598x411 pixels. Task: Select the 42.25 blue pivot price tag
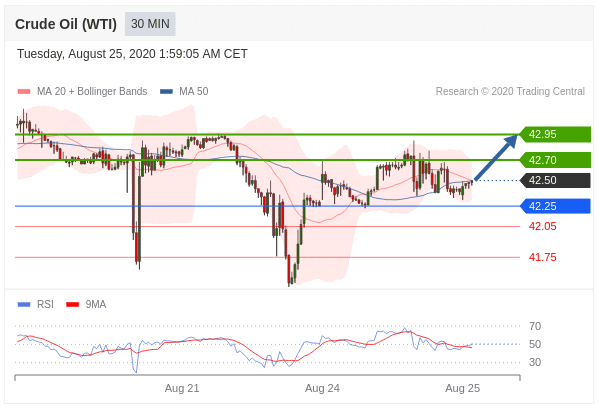coord(555,206)
